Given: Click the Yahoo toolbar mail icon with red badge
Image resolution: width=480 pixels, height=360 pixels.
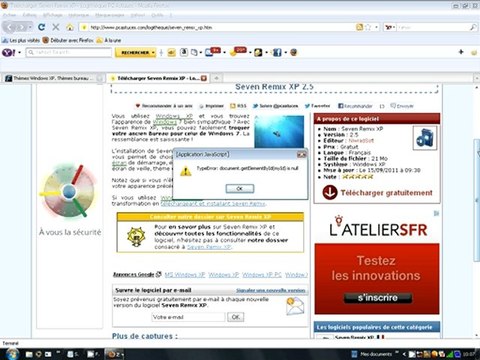Looking at the screenshot, I should click(x=212, y=52).
